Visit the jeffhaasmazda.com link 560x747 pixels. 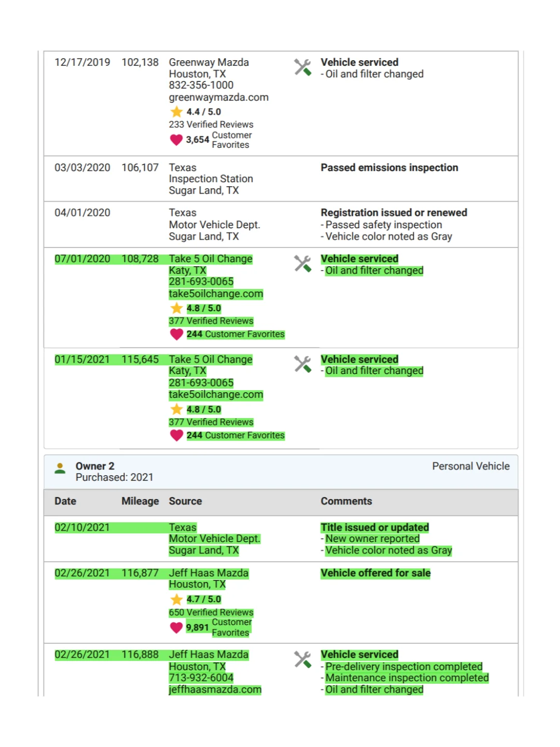215,689
